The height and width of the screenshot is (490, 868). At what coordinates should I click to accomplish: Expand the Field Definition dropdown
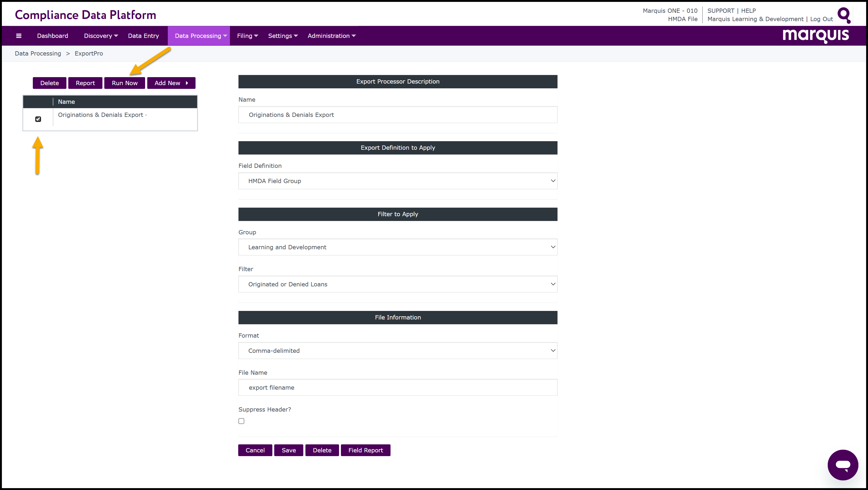[398, 181]
